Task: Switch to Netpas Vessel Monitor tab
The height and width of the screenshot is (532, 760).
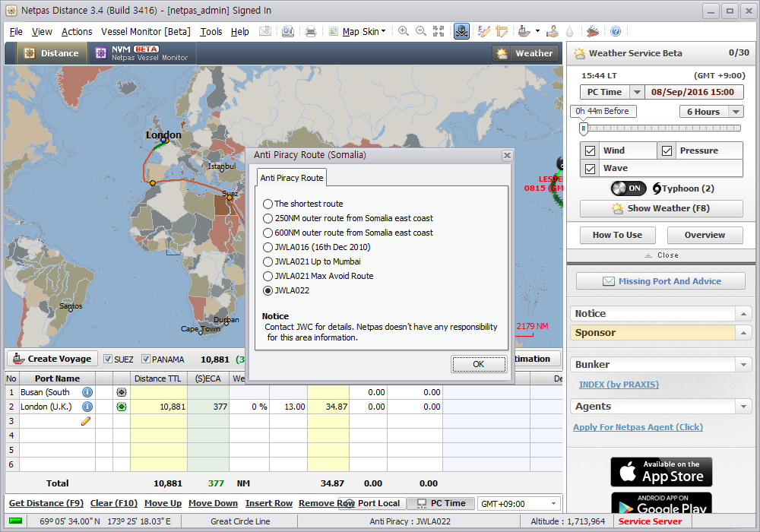Action: point(142,53)
